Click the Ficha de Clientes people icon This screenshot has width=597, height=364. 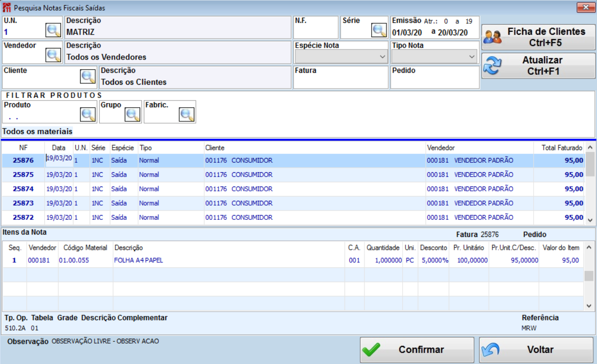click(492, 37)
